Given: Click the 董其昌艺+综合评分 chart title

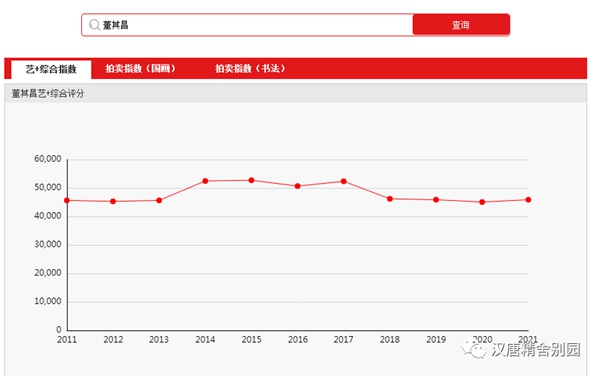Looking at the screenshot, I should 48,93.
